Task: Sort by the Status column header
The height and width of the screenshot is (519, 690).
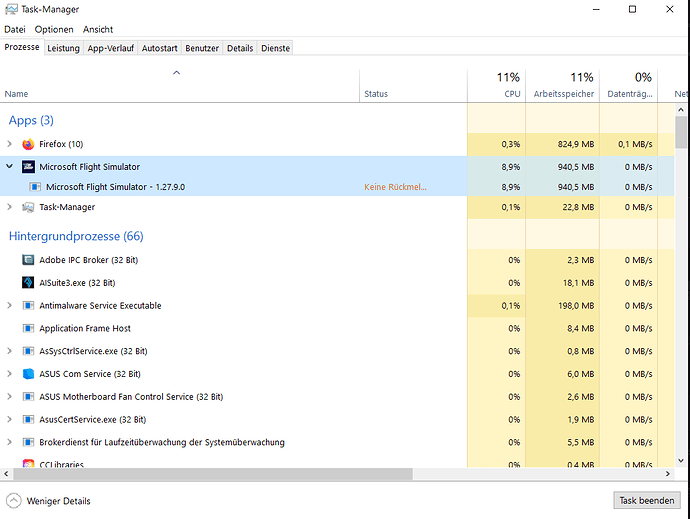Action: click(413, 86)
